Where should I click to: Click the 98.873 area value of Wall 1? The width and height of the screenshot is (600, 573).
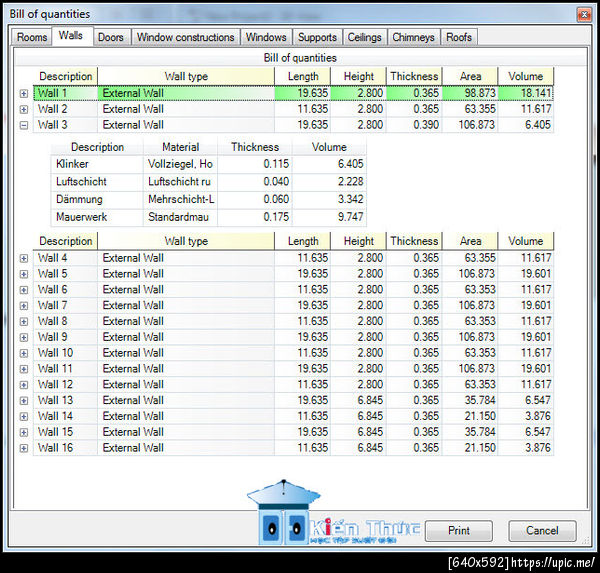point(470,93)
